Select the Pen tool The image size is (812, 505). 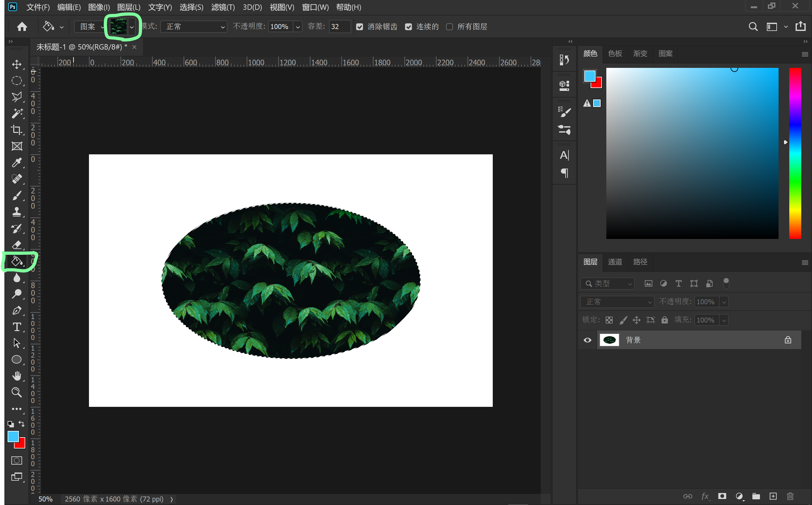click(x=17, y=310)
